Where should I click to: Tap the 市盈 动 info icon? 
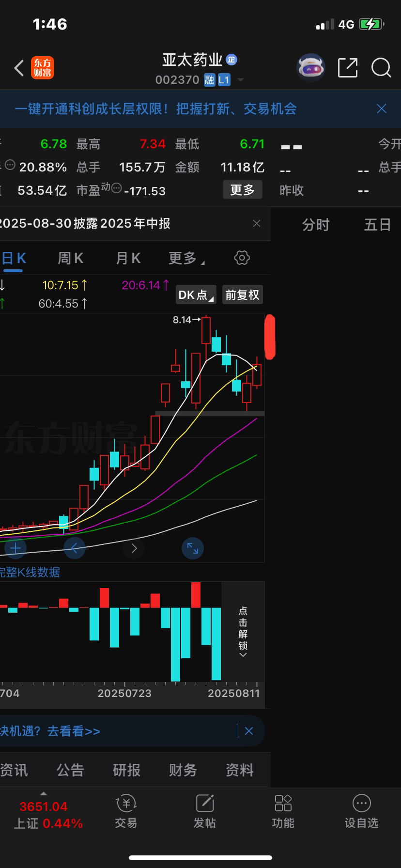point(116,187)
